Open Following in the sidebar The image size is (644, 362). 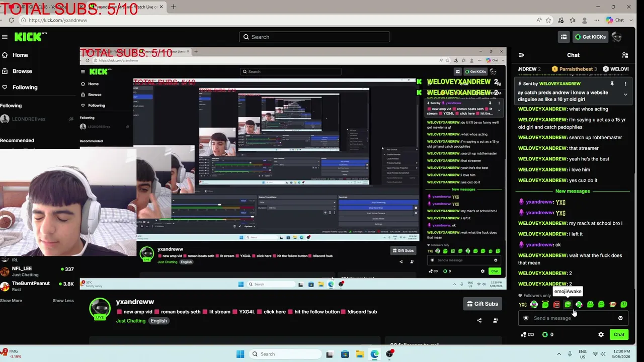point(25,87)
